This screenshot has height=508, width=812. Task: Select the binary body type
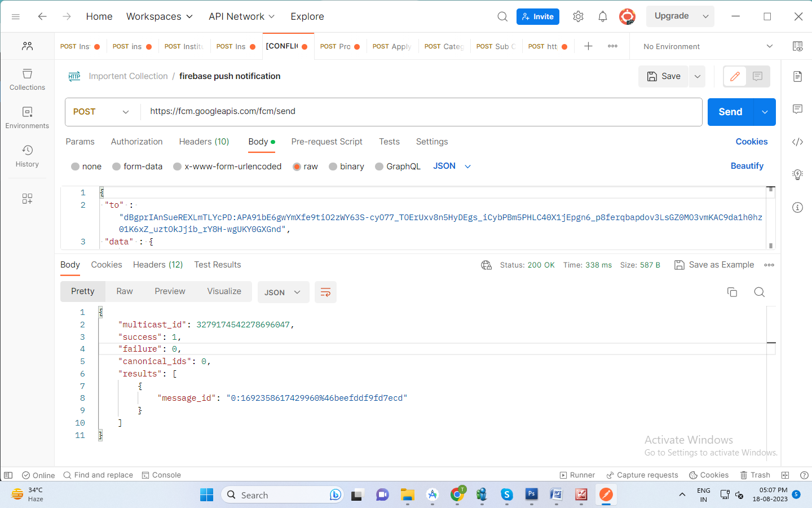tap(346, 167)
